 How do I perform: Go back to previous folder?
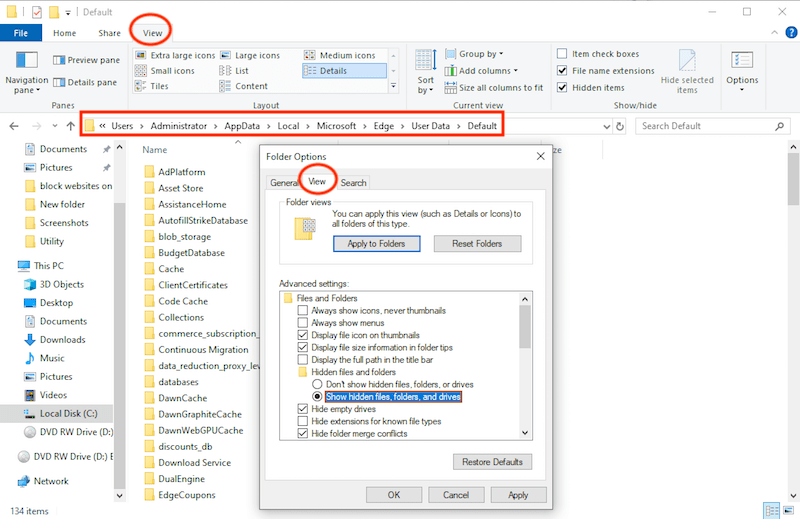pyautogui.click(x=14, y=126)
